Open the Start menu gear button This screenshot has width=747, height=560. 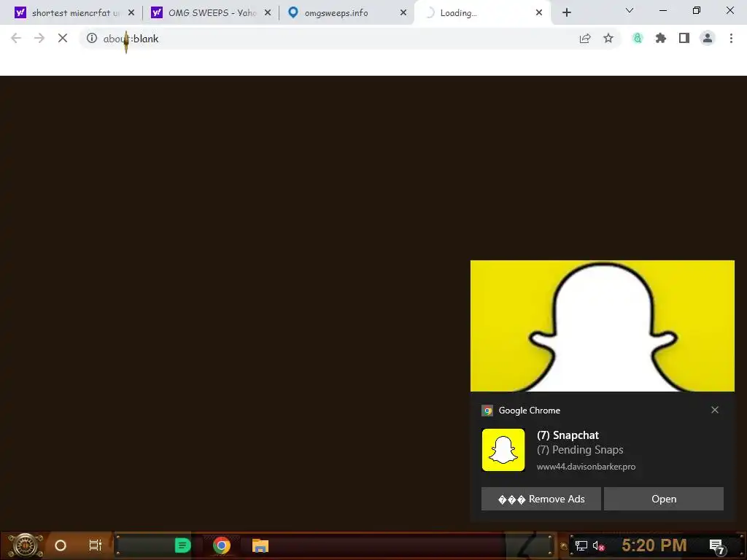pyautogui.click(x=26, y=545)
